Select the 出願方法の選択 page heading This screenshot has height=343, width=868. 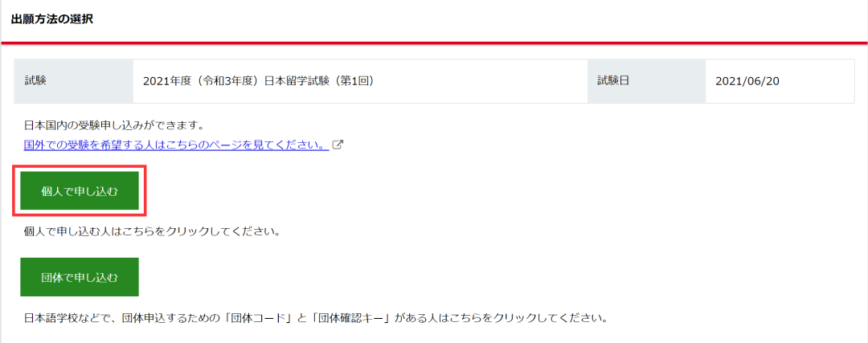52,20
